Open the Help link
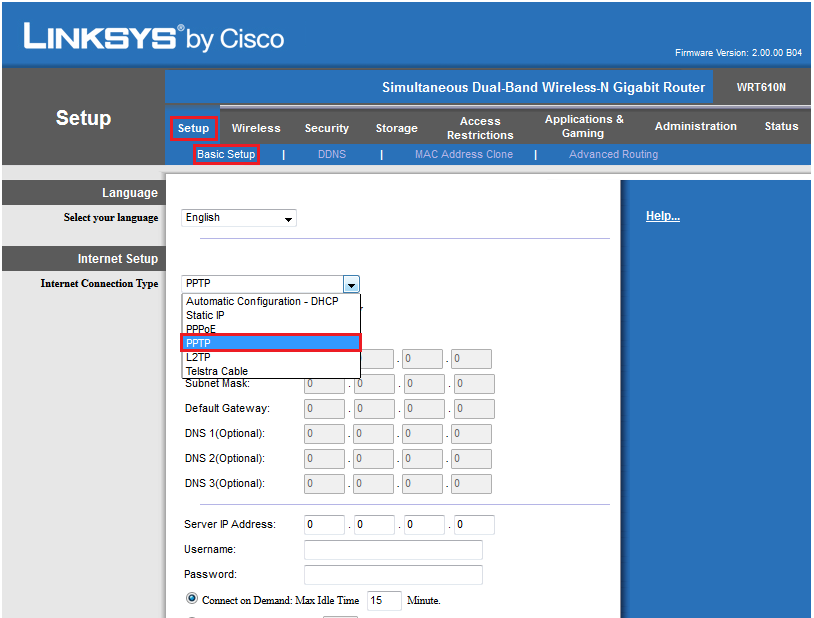Viewport: 814px width, 618px height. (x=663, y=216)
